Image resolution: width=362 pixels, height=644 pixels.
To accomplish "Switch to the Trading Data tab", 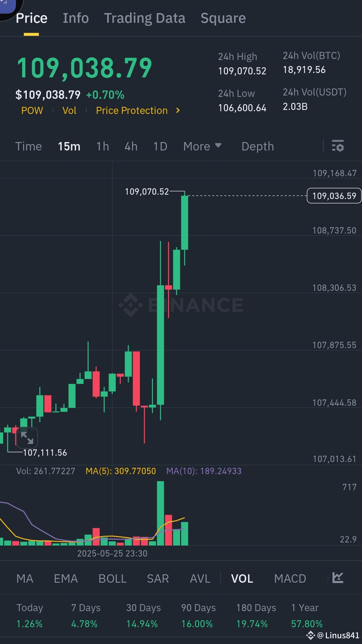I will 145,18.
